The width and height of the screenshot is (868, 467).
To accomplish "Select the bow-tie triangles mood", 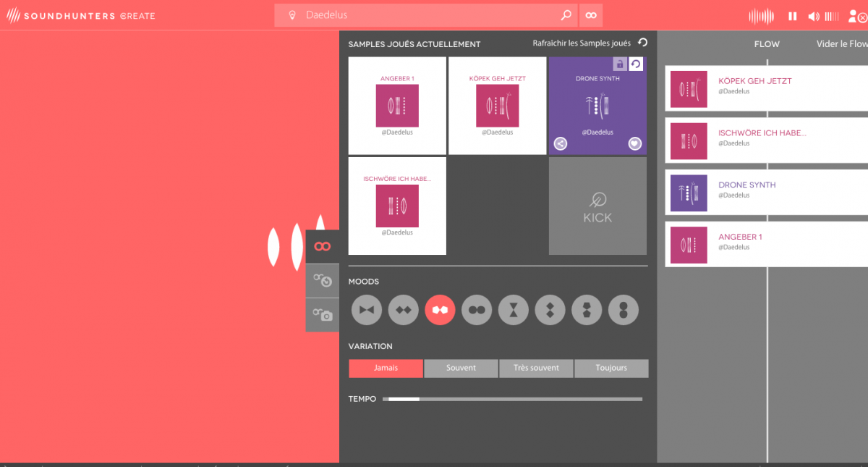I will click(367, 310).
